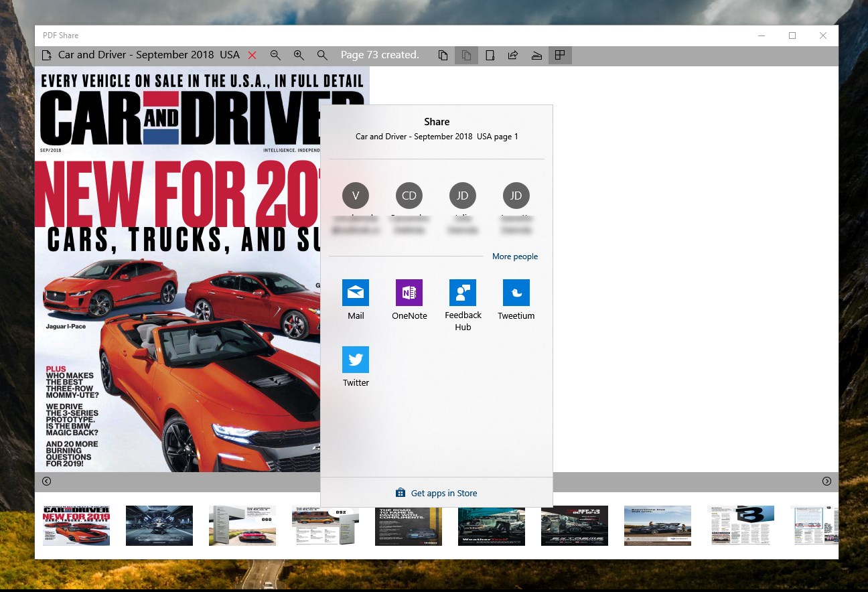Image resolution: width=868 pixels, height=592 pixels.
Task: Click the document title 'Car and Driver - September 2018 USA'
Action: (x=149, y=55)
